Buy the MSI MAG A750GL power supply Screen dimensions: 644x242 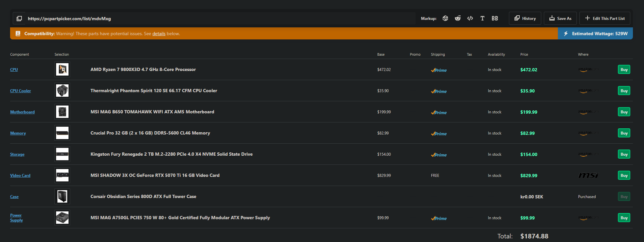(624, 218)
